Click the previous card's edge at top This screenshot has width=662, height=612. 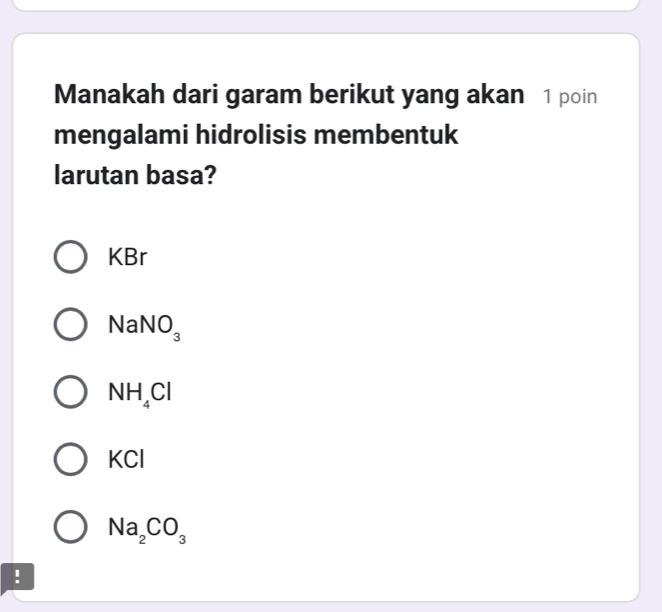331,6
